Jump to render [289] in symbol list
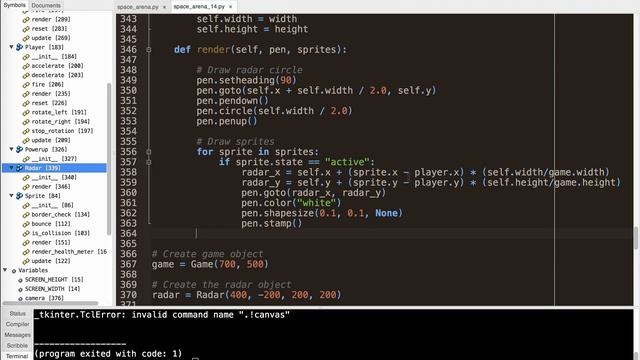This screenshot has width=640, height=360. [x=51, y=19]
